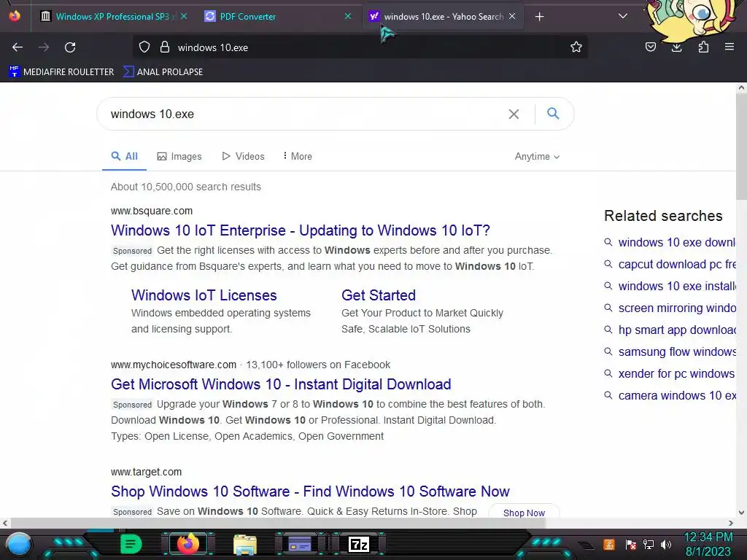Viewport: 747px width, 560px height.
Task: Expand the Anytime time filter
Action: 537,156
